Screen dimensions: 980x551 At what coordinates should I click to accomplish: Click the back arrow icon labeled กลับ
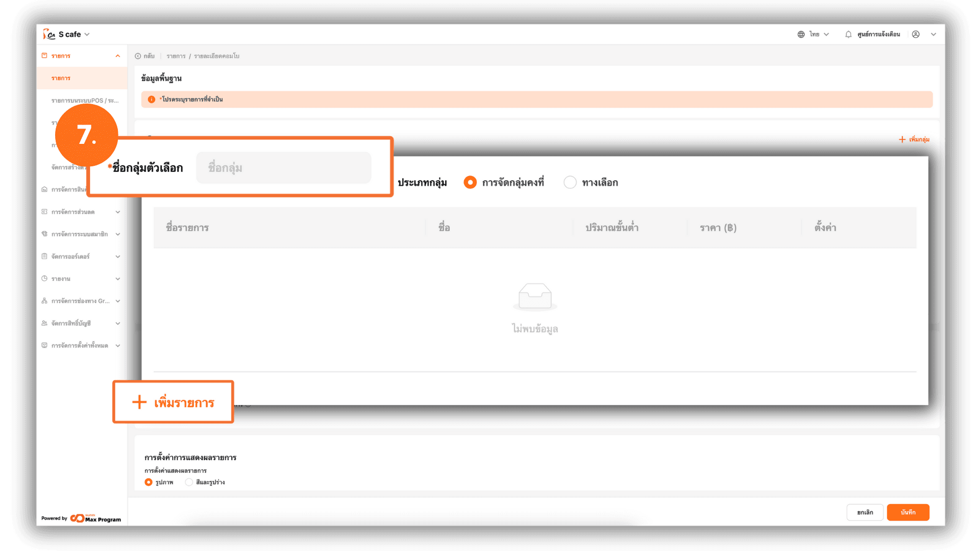[x=138, y=56]
